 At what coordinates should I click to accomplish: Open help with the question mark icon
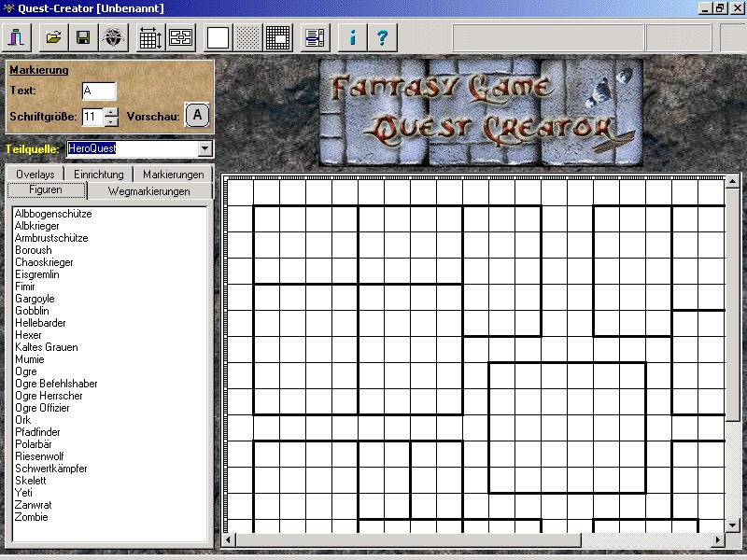[x=382, y=37]
